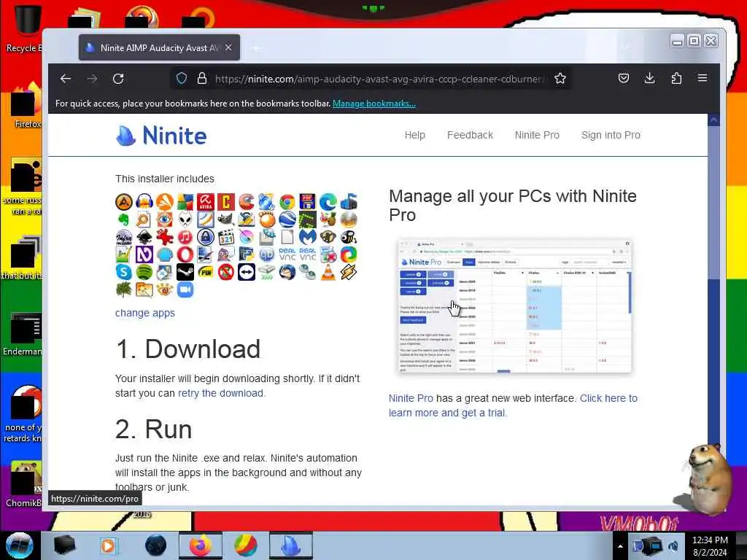Click the Ninite Pro link under the screenshot
The image size is (747, 560).
(411, 398)
